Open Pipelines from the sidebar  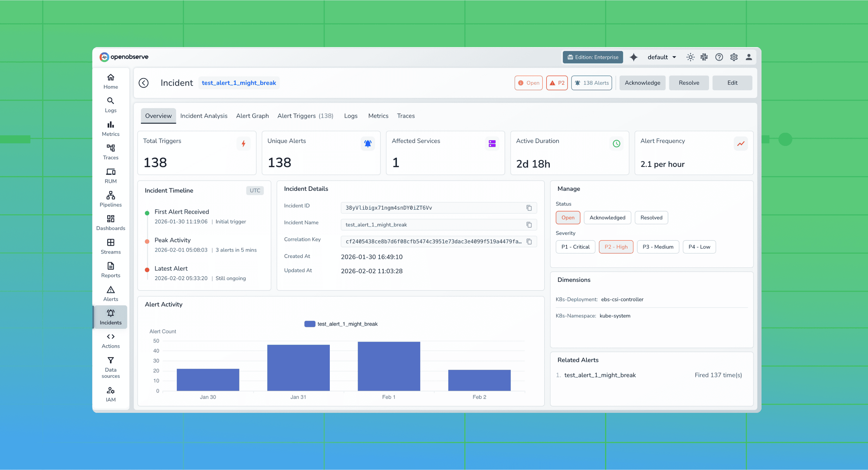pyautogui.click(x=110, y=199)
